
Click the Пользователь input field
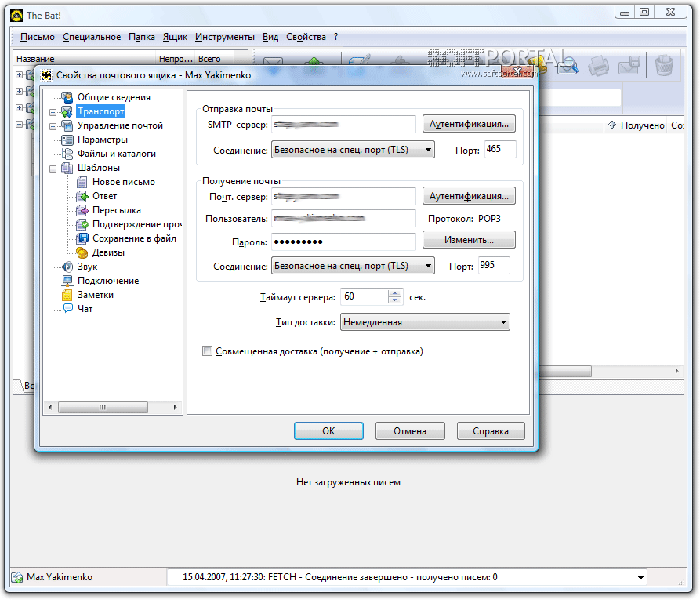tap(343, 219)
